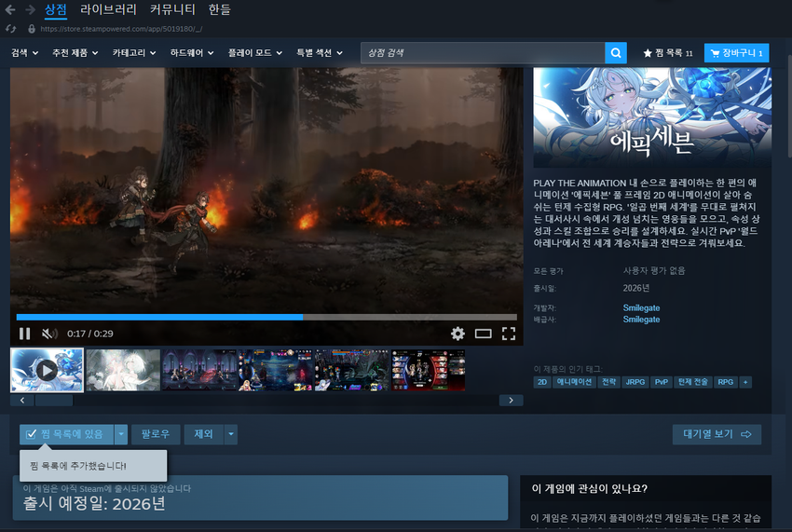Select the RPG tag
The image size is (792, 532).
coord(725,382)
